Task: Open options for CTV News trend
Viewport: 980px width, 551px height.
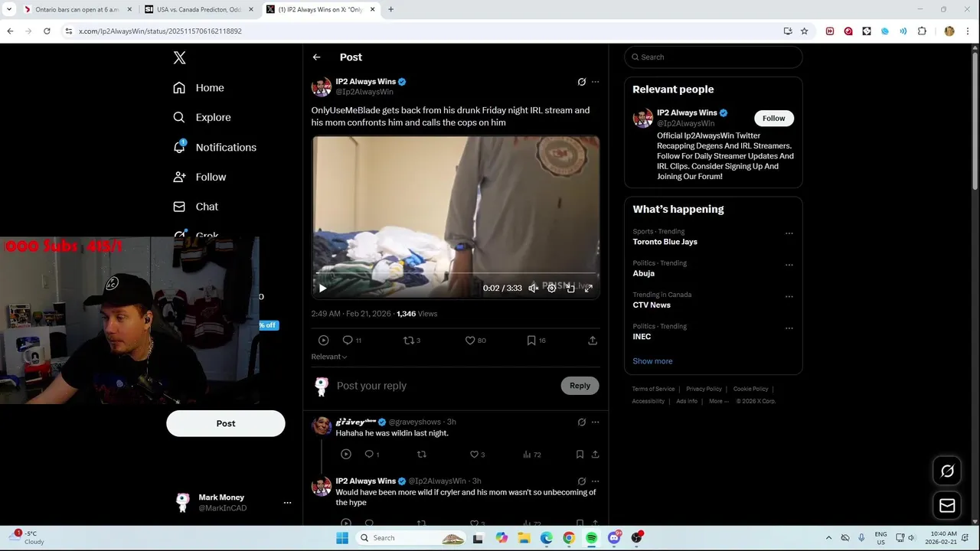Action: click(x=789, y=297)
